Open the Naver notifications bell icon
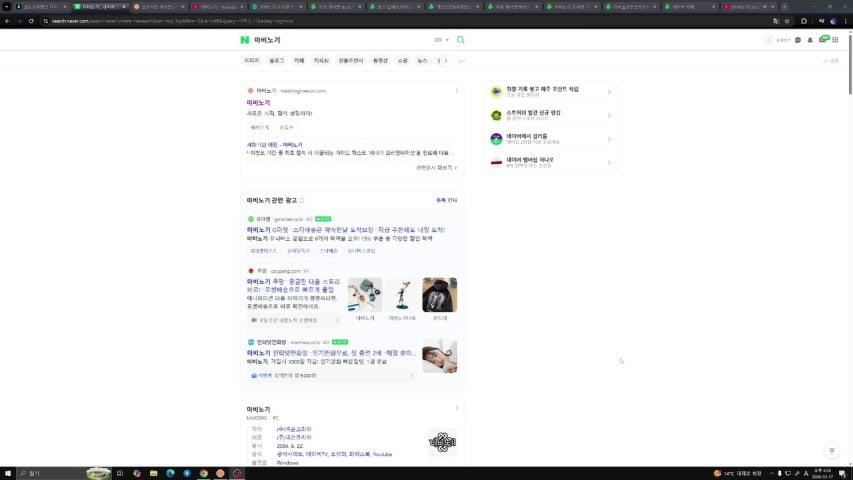 point(810,40)
